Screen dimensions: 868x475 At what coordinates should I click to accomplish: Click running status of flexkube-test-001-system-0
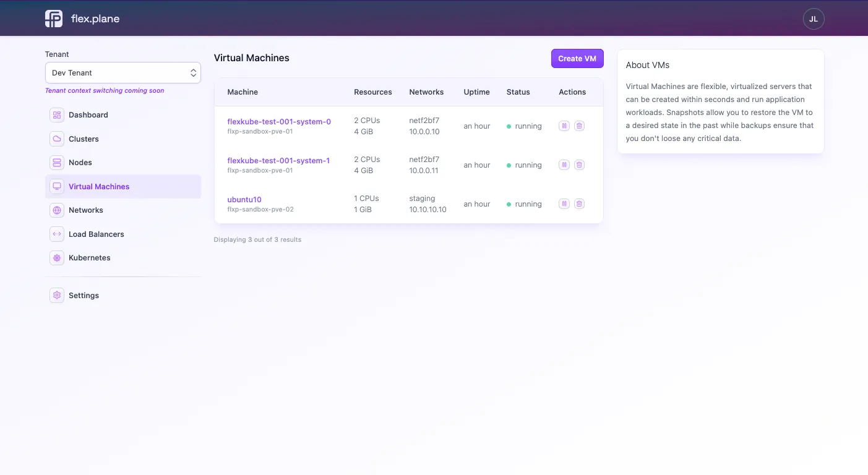(x=524, y=126)
